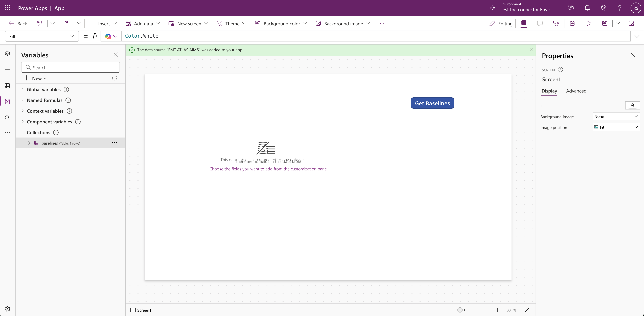Image resolution: width=644 pixels, height=316 pixels.
Task: Click the Undo arrow icon
Action: (x=39, y=24)
